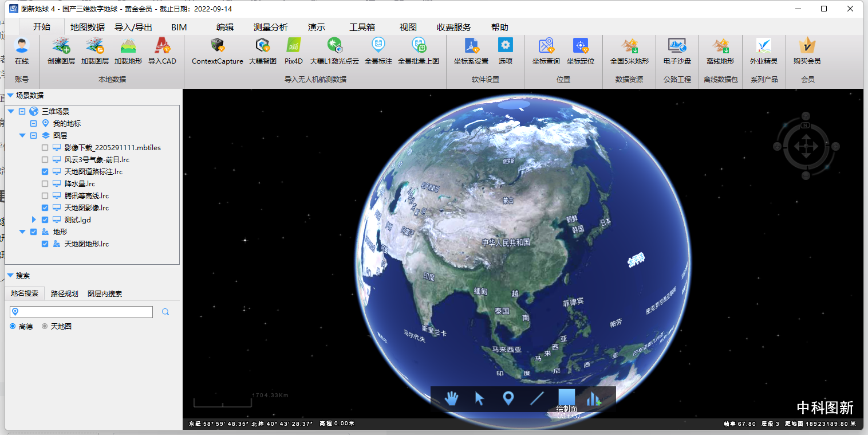This screenshot has height=435, width=868.
Task: Open the 演示 ribbon tab
Action: coord(317,27)
